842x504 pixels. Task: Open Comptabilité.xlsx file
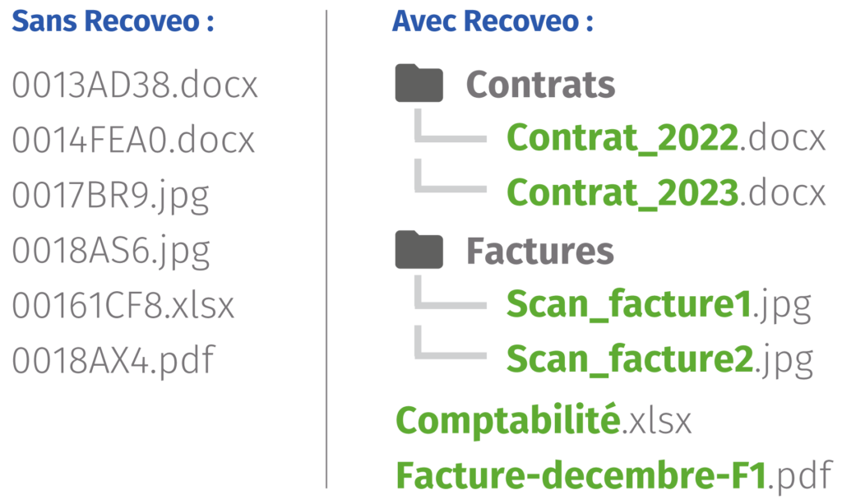pyautogui.click(x=544, y=419)
